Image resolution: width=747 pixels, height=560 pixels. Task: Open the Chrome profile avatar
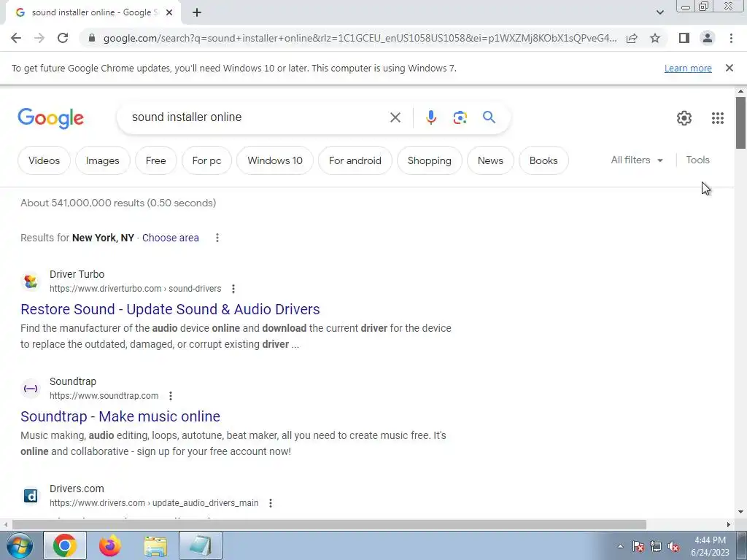[x=708, y=38]
